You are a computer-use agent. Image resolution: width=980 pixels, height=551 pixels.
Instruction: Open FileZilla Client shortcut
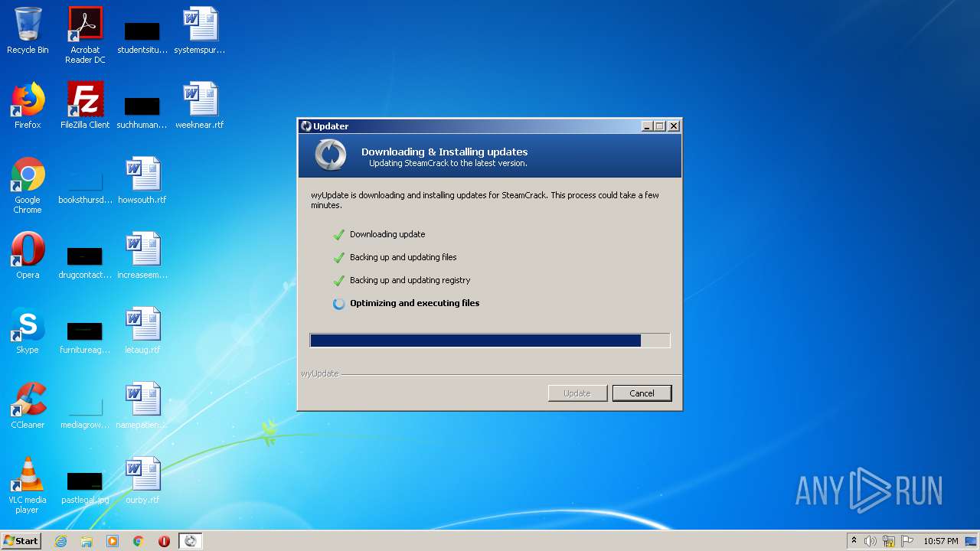coord(85,106)
